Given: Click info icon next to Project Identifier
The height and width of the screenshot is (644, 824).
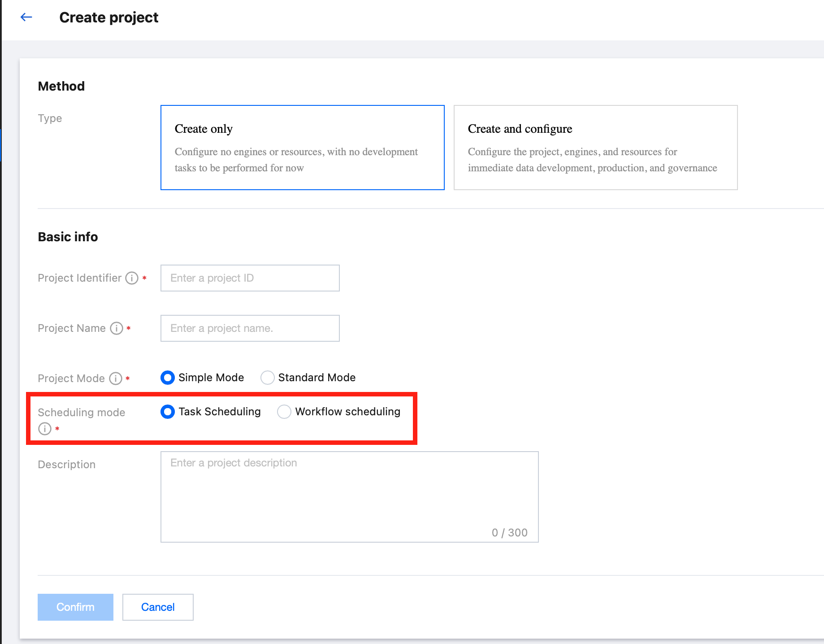Looking at the screenshot, I should (x=132, y=278).
